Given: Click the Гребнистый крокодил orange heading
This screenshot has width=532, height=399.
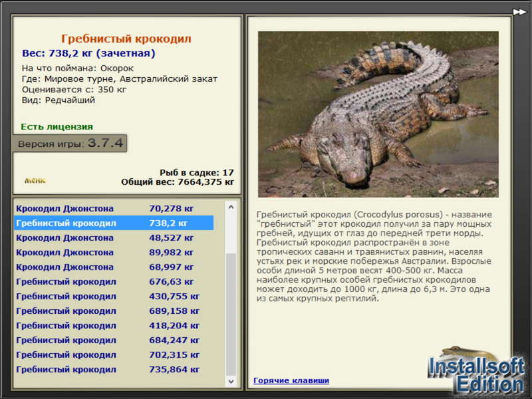Looking at the screenshot, I should pyautogui.click(x=126, y=39).
